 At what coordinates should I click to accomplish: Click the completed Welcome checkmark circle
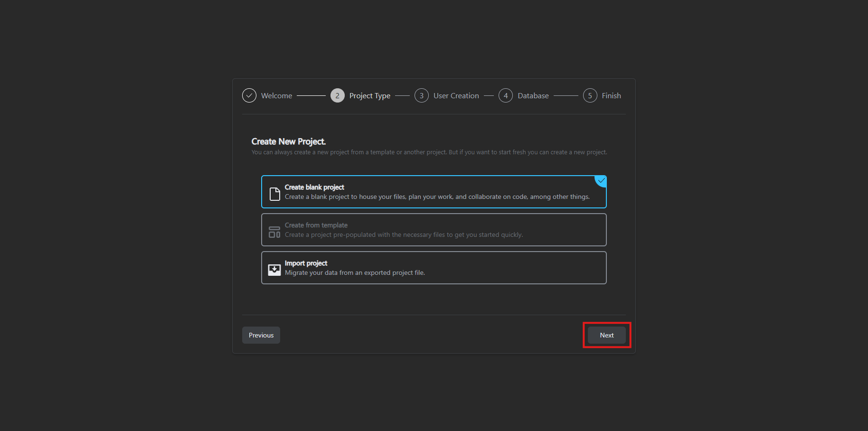(249, 95)
